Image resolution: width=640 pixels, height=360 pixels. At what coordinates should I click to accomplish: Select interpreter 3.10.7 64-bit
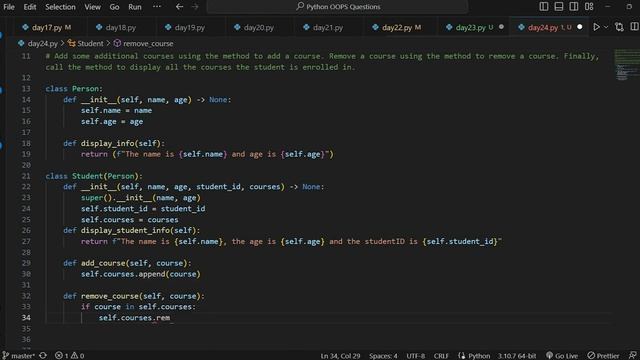pos(517,356)
